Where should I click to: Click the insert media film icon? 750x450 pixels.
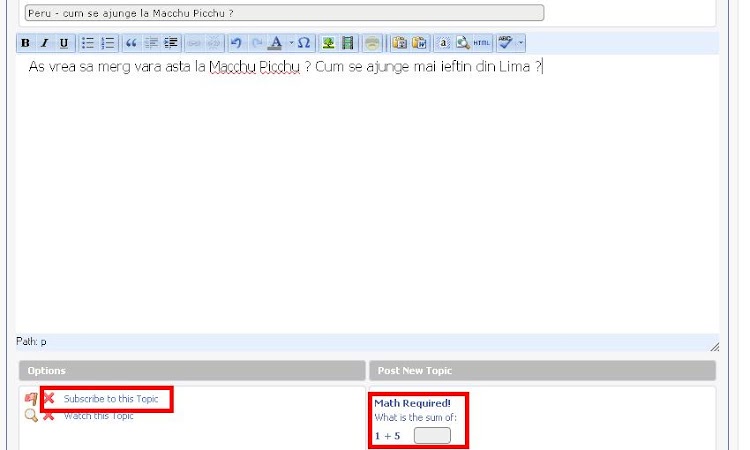click(x=348, y=43)
